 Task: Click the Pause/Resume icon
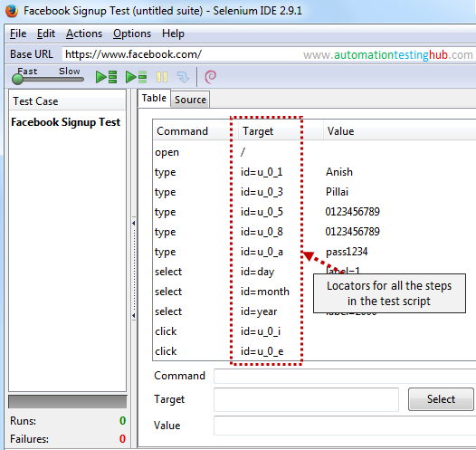click(162, 77)
